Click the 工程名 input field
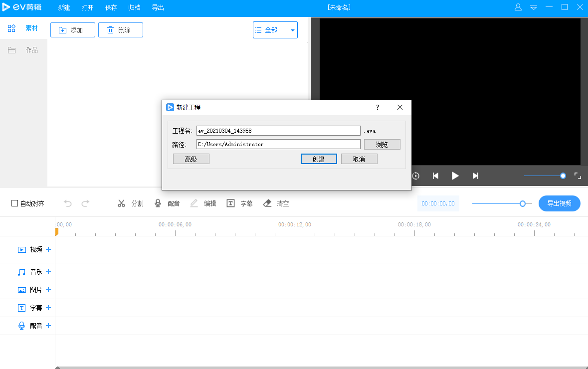 278,131
